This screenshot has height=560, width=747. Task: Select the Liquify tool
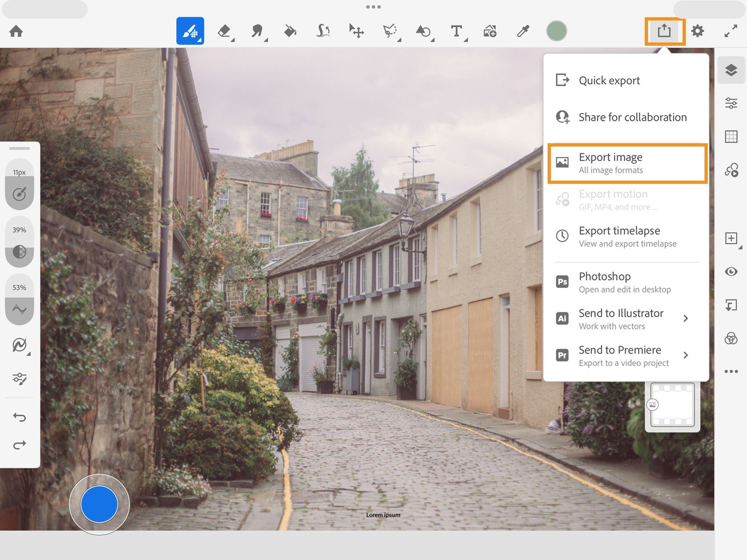tap(323, 31)
